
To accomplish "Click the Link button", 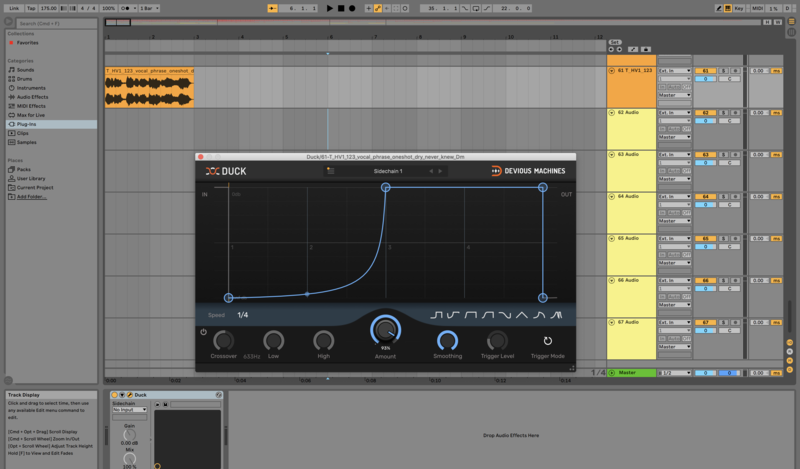I will [14, 8].
